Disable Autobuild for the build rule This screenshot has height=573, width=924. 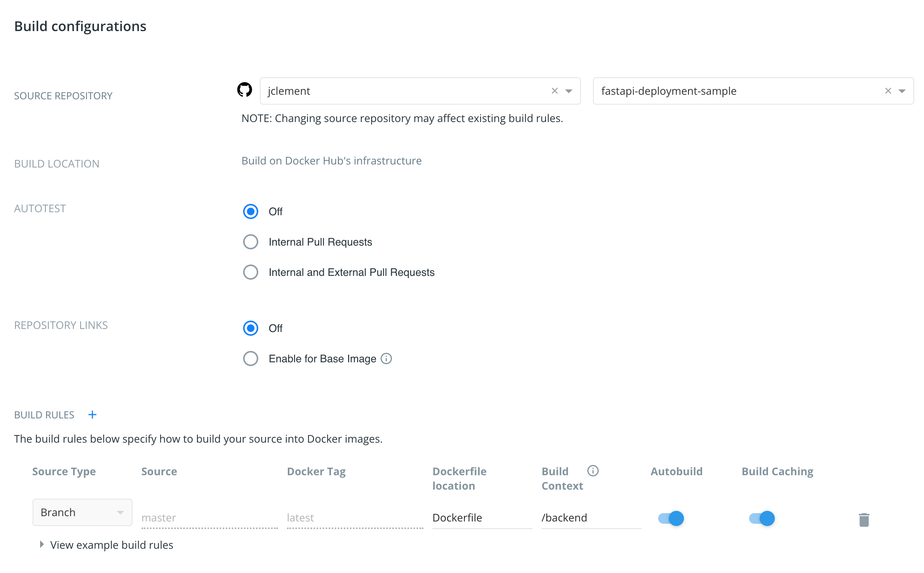click(670, 518)
